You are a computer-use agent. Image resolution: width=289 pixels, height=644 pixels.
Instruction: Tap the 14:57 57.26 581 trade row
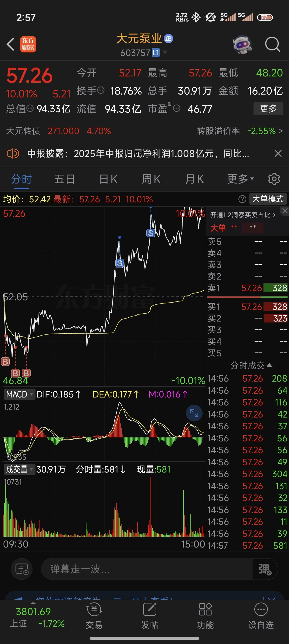click(247, 546)
